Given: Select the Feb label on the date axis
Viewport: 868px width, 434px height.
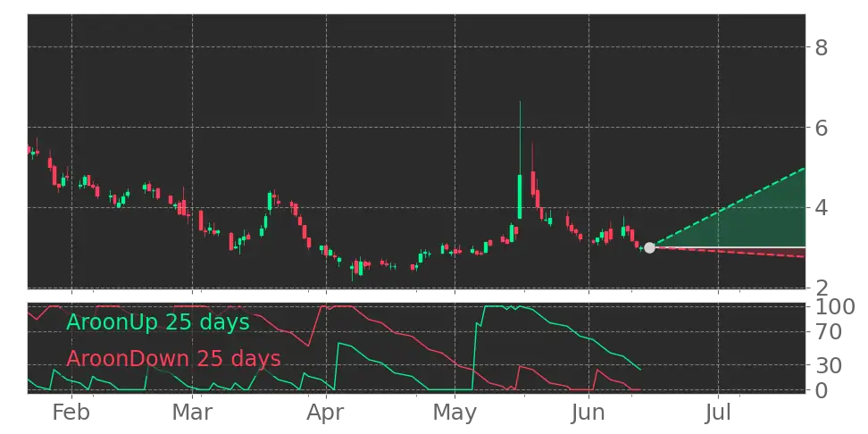Looking at the screenshot, I should (x=71, y=413).
